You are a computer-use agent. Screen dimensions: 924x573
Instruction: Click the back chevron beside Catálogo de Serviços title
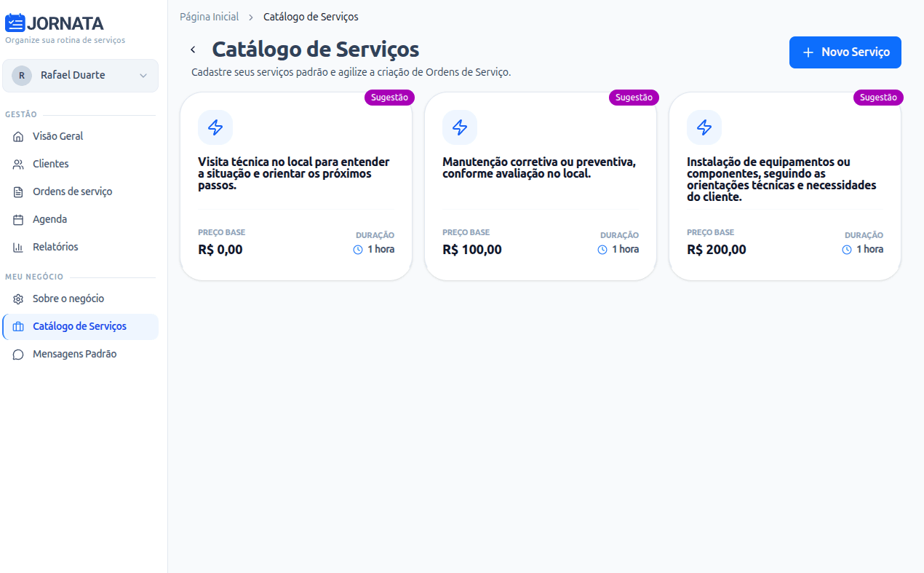pyautogui.click(x=193, y=49)
